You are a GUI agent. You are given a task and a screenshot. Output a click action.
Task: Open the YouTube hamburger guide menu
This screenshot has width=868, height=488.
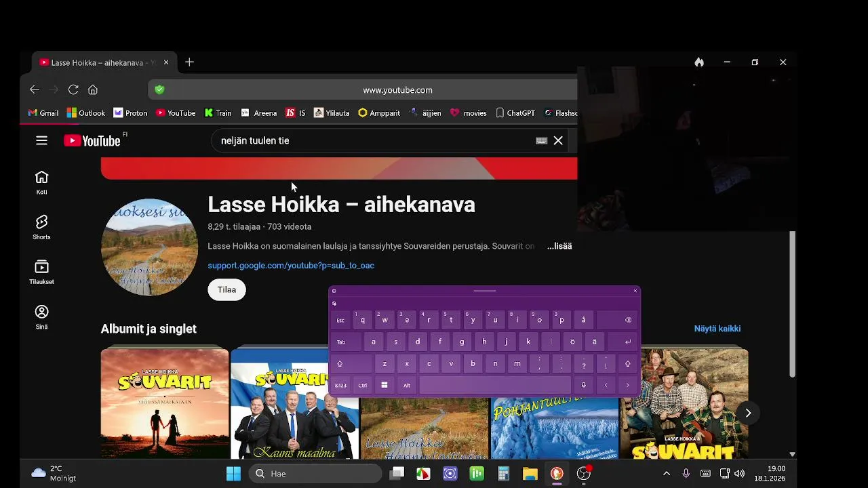tap(41, 140)
